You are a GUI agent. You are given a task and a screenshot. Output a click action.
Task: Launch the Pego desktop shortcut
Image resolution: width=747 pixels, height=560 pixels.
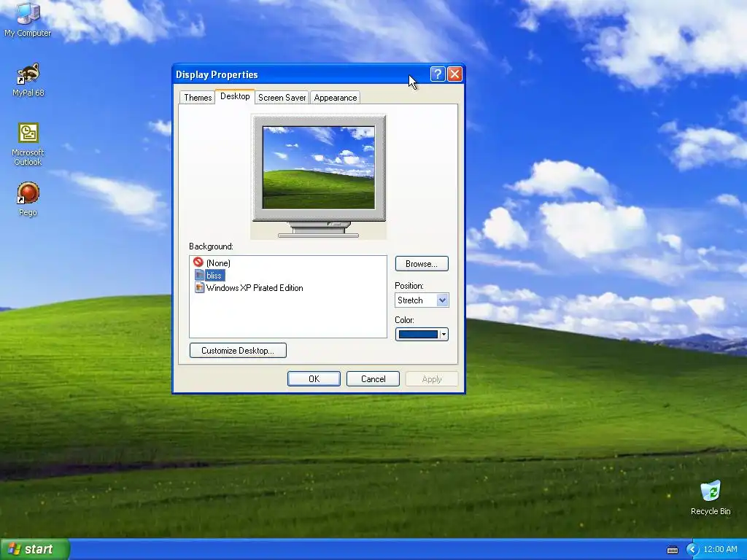pyautogui.click(x=28, y=199)
